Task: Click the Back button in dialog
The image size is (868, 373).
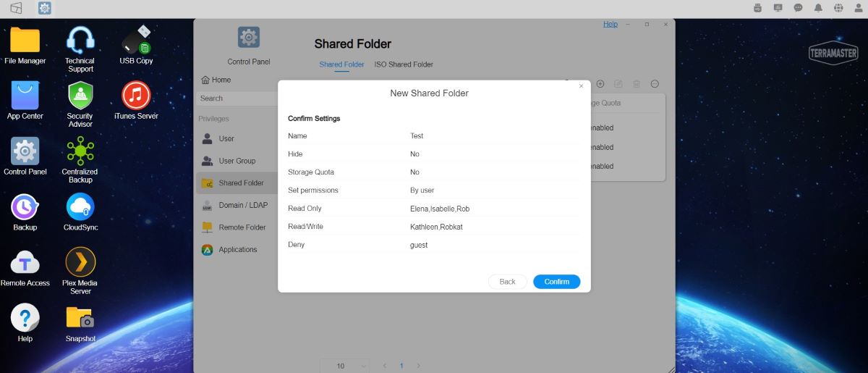Action: [507, 281]
